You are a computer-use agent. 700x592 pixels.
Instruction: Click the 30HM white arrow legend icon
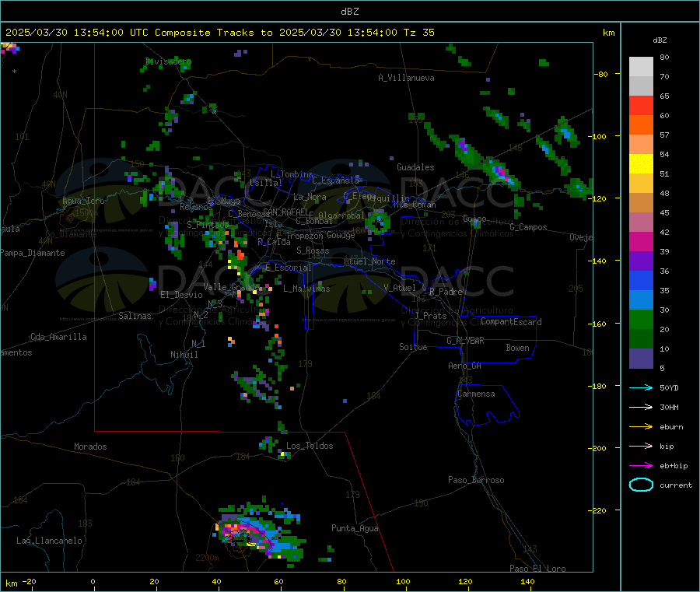point(641,407)
